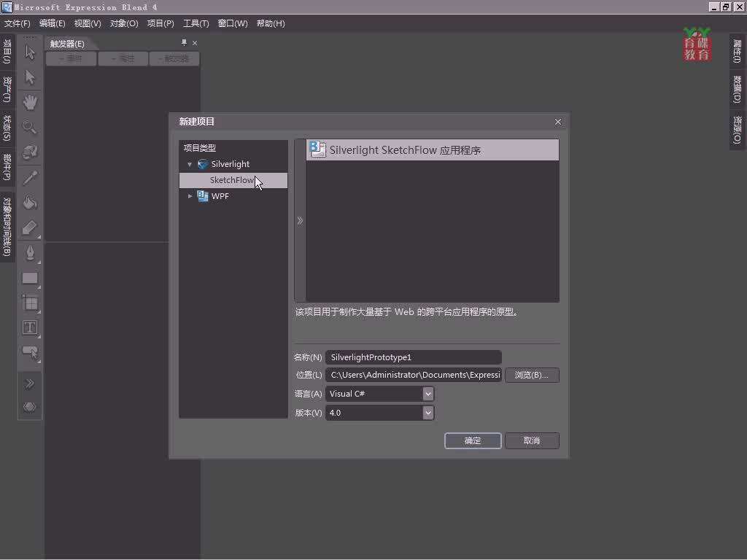Open the 帮助(H) menu
The image size is (747, 560).
(x=271, y=23)
